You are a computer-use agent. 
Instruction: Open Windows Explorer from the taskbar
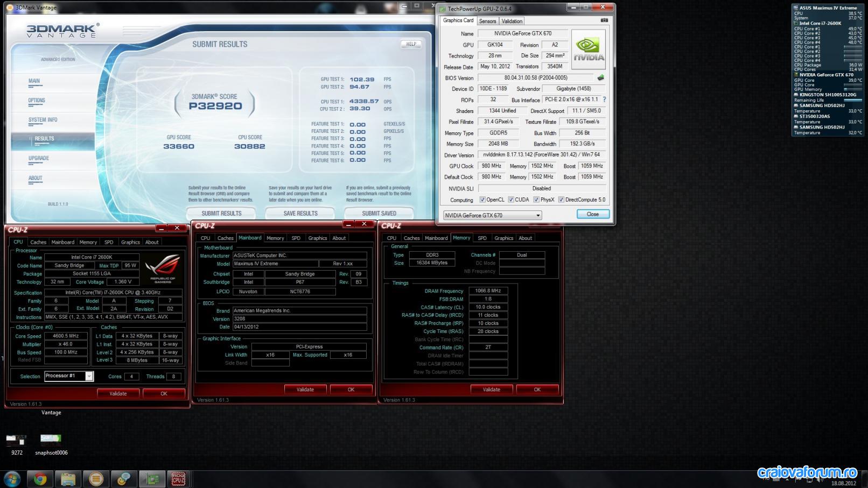click(x=68, y=478)
